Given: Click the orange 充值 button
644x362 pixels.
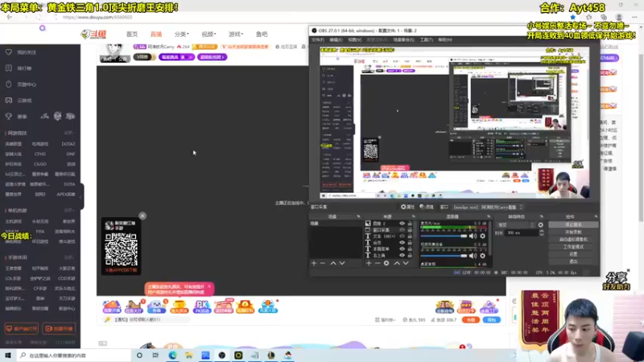Looking at the screenshot, I should [471, 319].
